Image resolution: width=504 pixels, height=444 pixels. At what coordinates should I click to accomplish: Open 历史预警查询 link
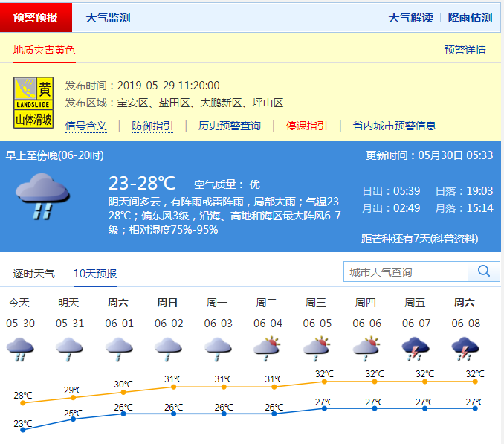click(x=230, y=126)
